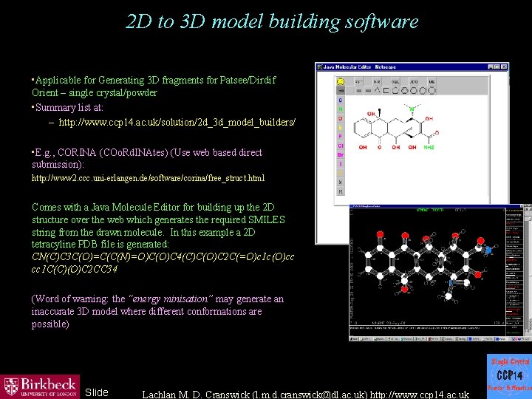Click the green NH2 label in the structure

[x=429, y=147]
